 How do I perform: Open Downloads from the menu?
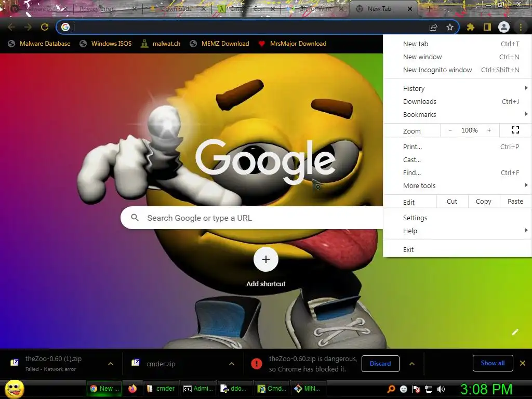(x=458, y=101)
